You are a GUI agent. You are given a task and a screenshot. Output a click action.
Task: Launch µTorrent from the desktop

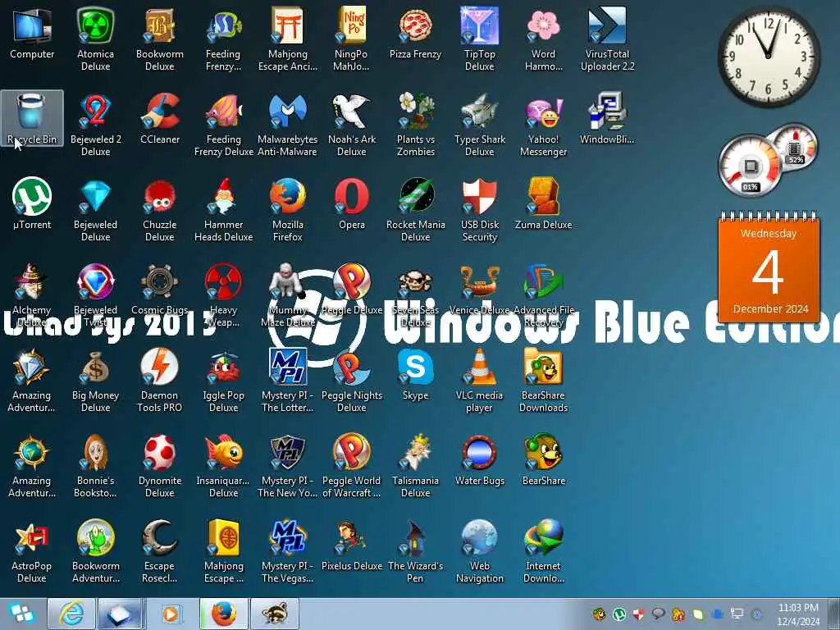[32, 203]
